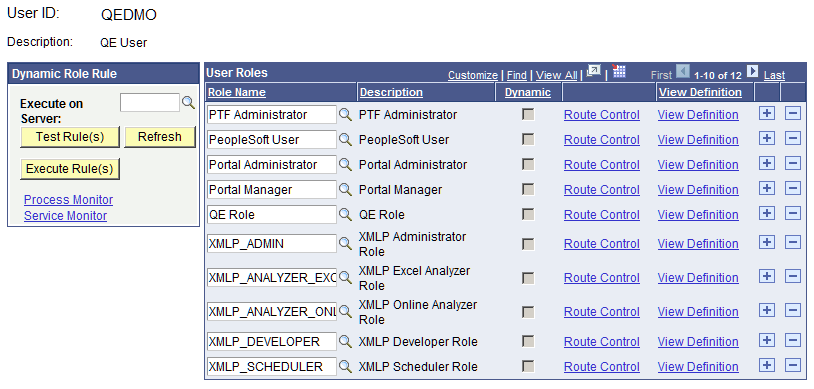The image size is (814, 389).
Task: Click lookup magnifier for PTF Administrator role
Action: [x=345, y=115]
